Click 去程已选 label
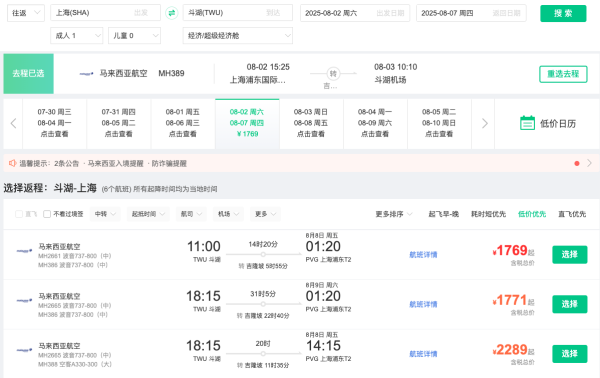This screenshot has width=600, height=378. point(28,73)
